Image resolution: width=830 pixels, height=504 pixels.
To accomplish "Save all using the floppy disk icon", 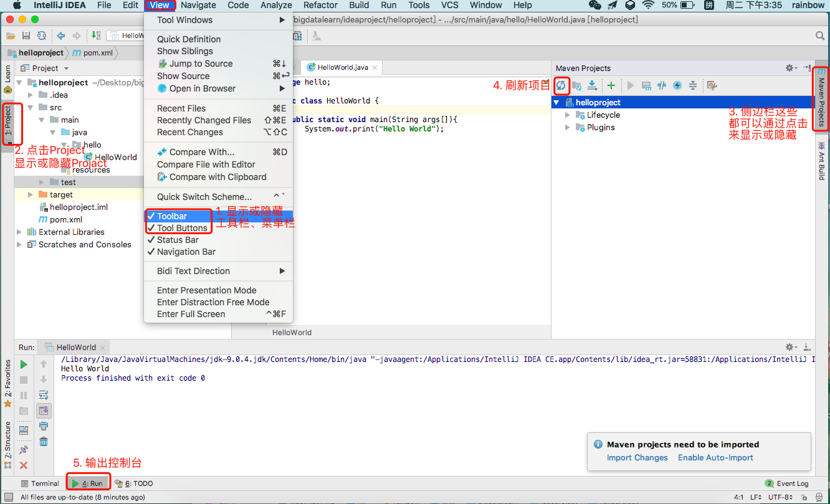I will click(x=26, y=36).
